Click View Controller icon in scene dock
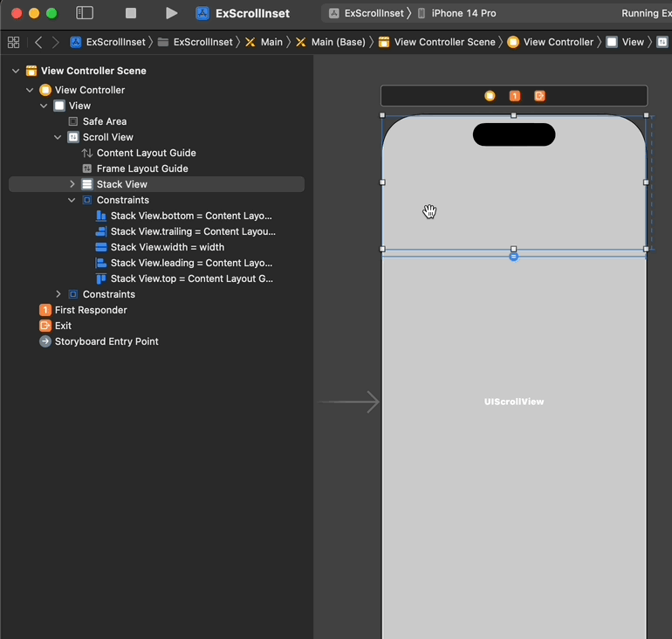 pyautogui.click(x=490, y=96)
